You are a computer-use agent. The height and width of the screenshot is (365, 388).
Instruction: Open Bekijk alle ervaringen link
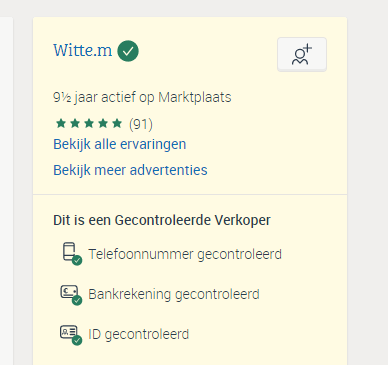click(120, 144)
